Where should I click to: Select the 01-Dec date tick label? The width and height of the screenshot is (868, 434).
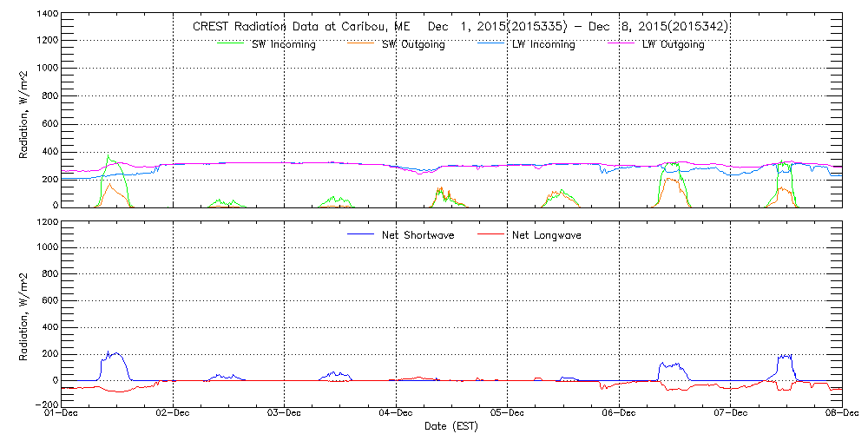tap(62, 412)
